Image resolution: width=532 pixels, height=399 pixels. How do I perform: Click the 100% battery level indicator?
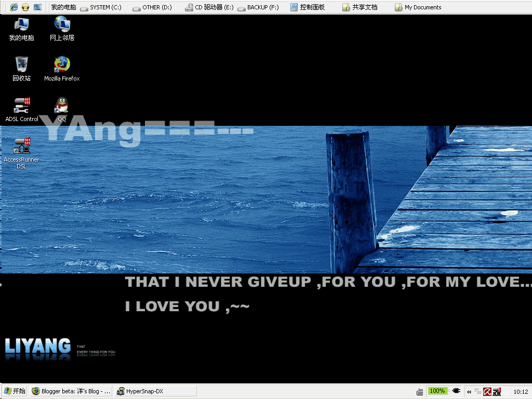pyautogui.click(x=437, y=391)
